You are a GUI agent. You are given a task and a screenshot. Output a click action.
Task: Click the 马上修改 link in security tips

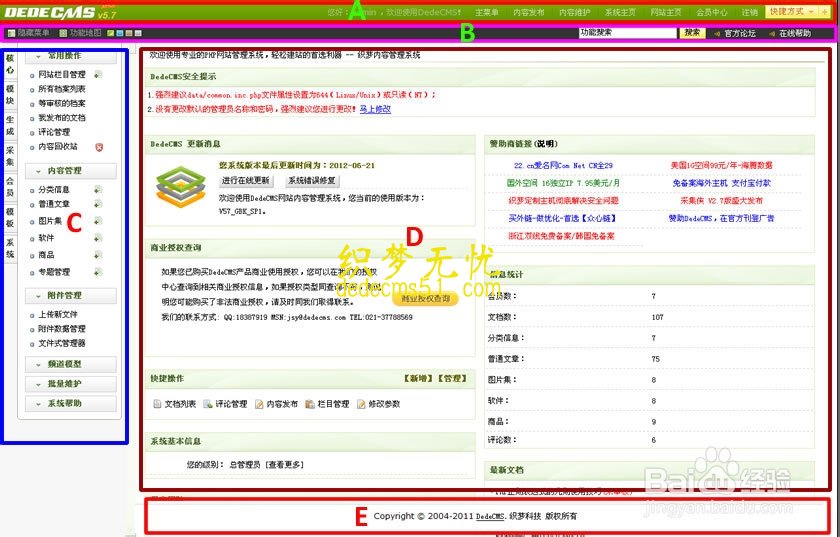375,109
